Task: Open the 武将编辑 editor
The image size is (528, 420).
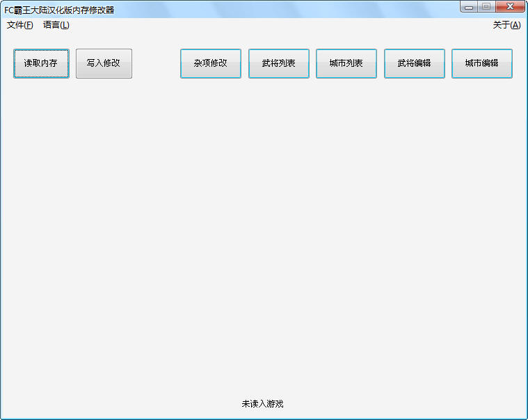Action: [x=414, y=63]
